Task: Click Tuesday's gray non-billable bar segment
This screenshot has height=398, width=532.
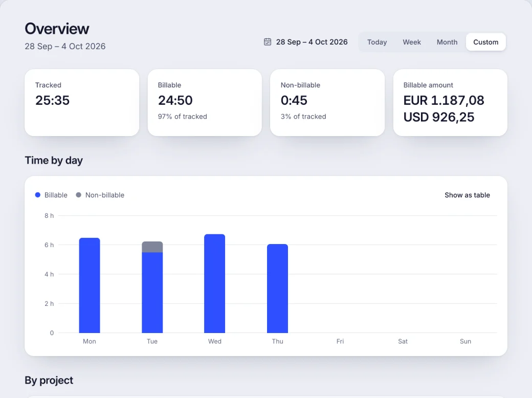Action: 152,247
